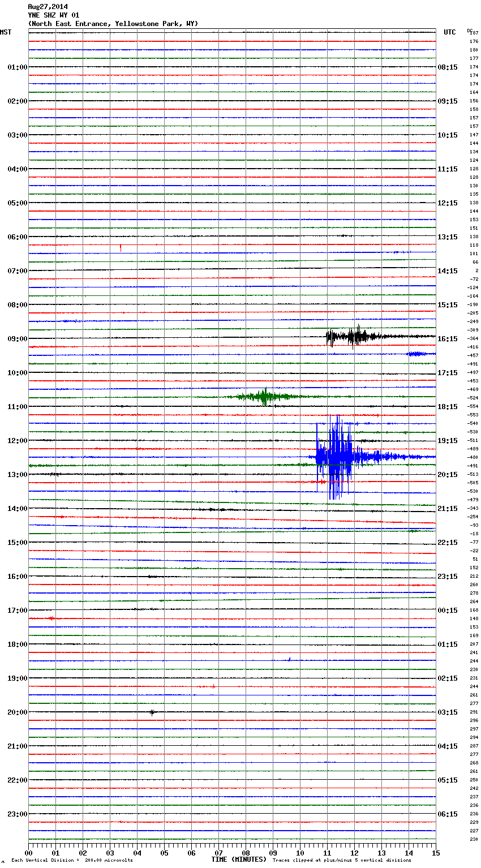The width and height of the screenshot is (481, 868).
Task: Click the 11:15 UTC time label
Action: pos(448,169)
